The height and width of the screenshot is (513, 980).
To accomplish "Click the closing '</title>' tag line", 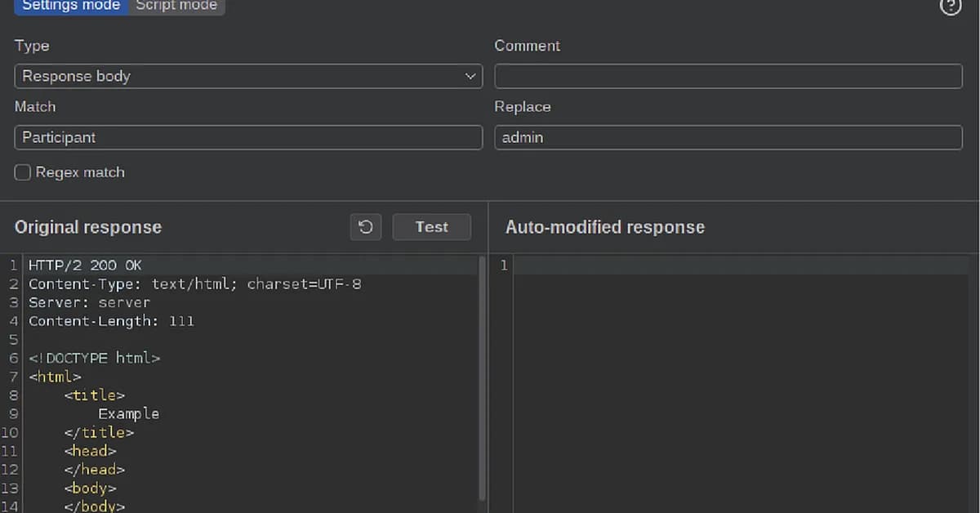I will (x=99, y=432).
